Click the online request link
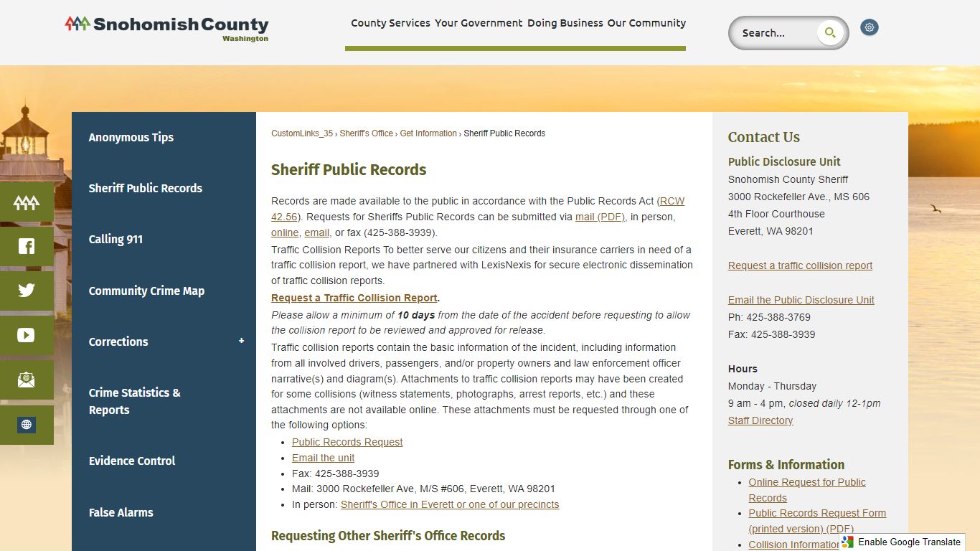Screen dimensions: 980x551 click(x=285, y=232)
